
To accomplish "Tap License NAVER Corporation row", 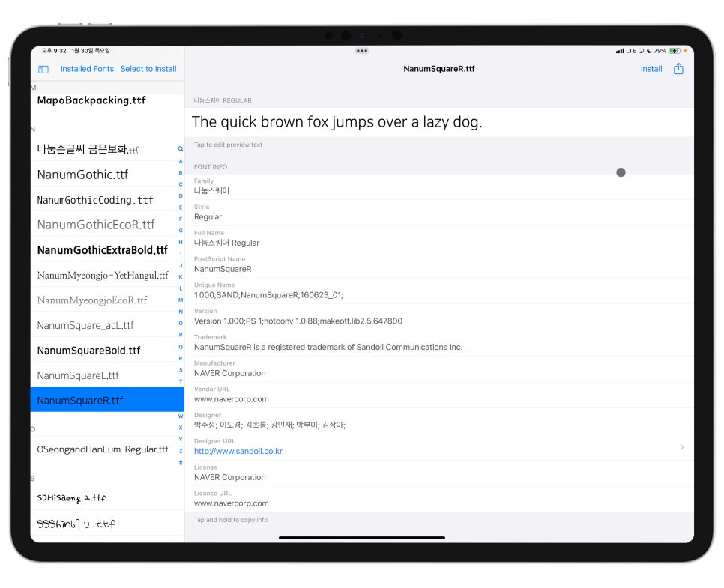I will 439,473.
